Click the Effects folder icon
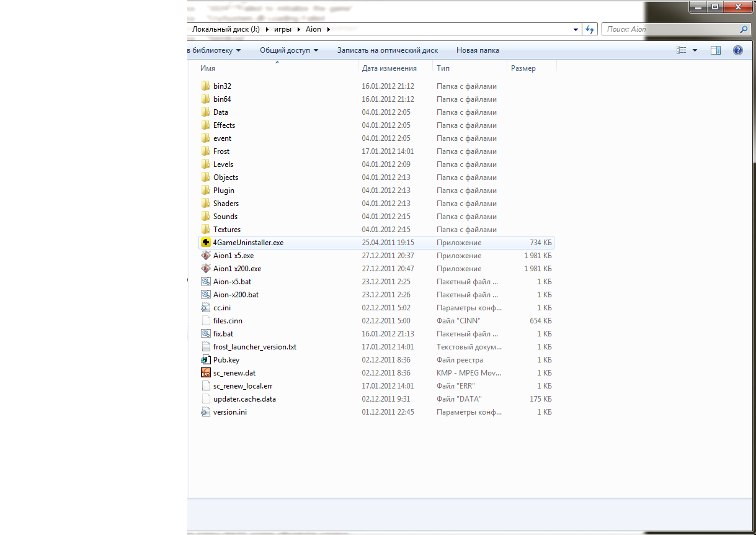 point(206,125)
